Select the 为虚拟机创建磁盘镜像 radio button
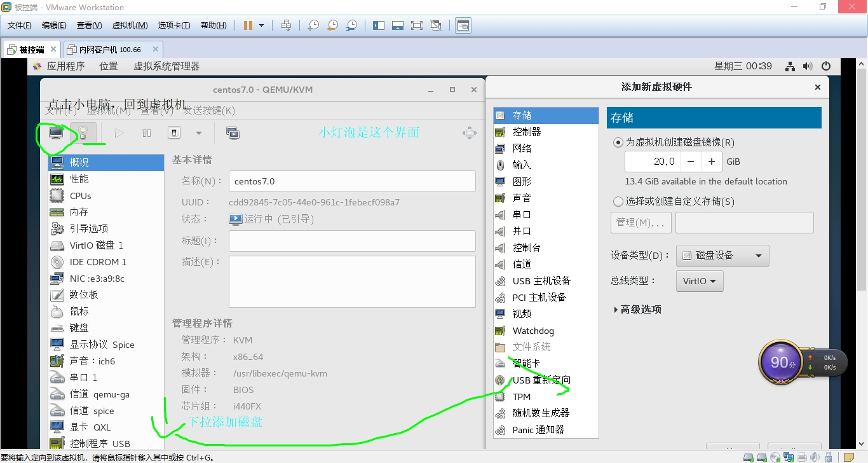 pos(618,142)
